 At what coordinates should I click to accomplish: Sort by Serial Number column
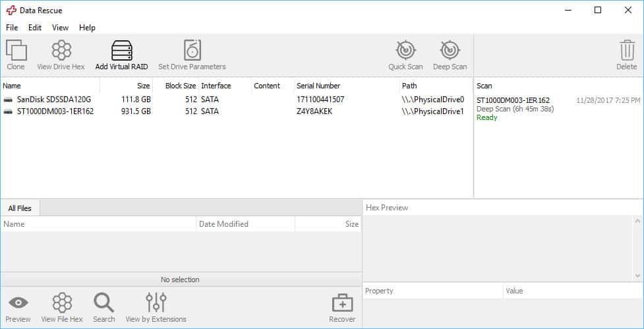(347, 86)
